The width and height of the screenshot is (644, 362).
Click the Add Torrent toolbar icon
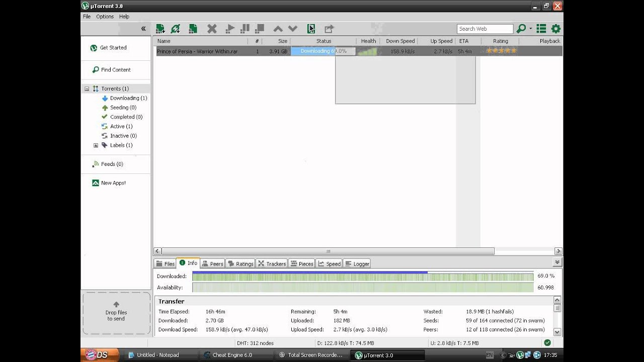[x=160, y=29]
